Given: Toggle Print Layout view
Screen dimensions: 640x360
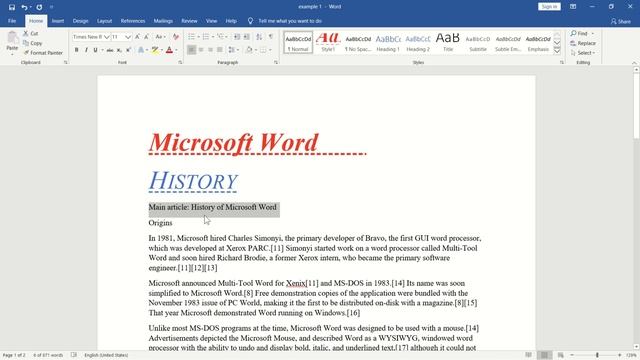Looking at the screenshot, I should pyautogui.click(x=544, y=355).
